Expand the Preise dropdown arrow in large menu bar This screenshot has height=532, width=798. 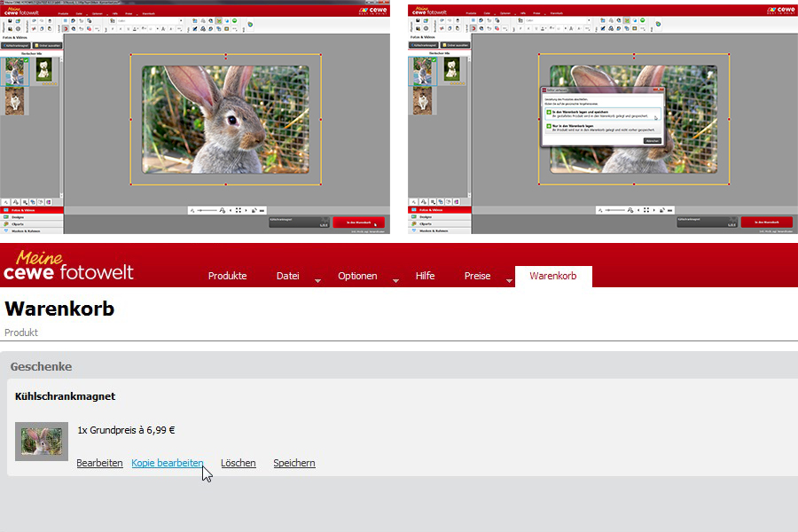click(509, 280)
